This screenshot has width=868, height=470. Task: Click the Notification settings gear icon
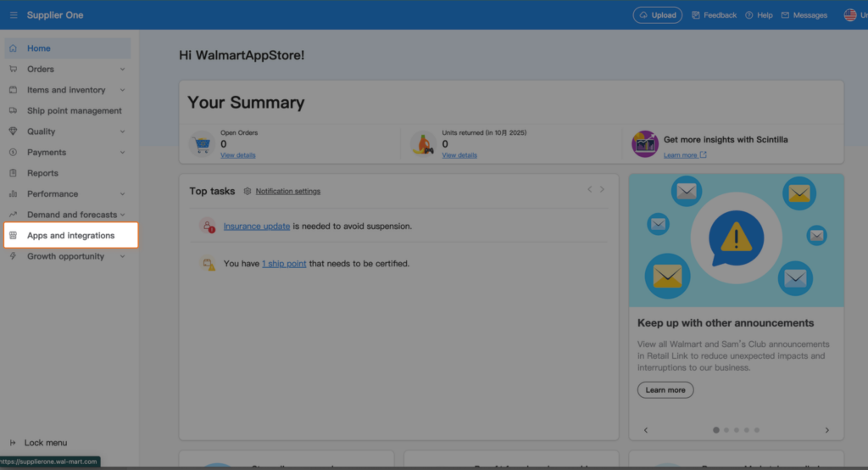point(248,191)
